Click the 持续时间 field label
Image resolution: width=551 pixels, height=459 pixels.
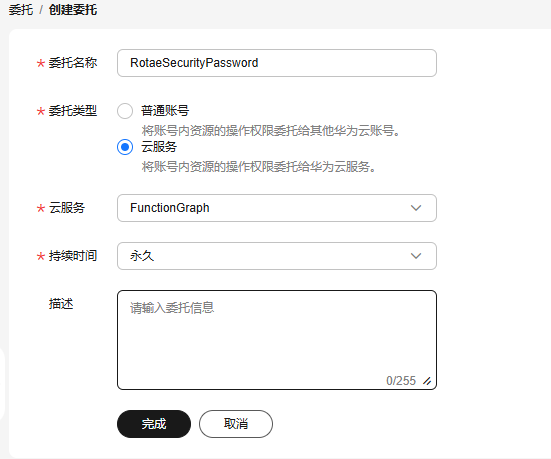[x=73, y=256]
